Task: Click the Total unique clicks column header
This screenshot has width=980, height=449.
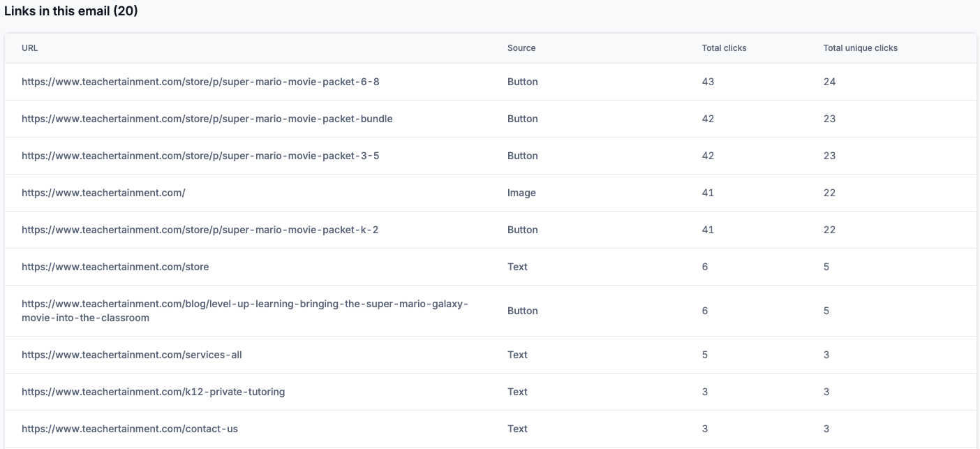Action: pyautogui.click(x=860, y=48)
